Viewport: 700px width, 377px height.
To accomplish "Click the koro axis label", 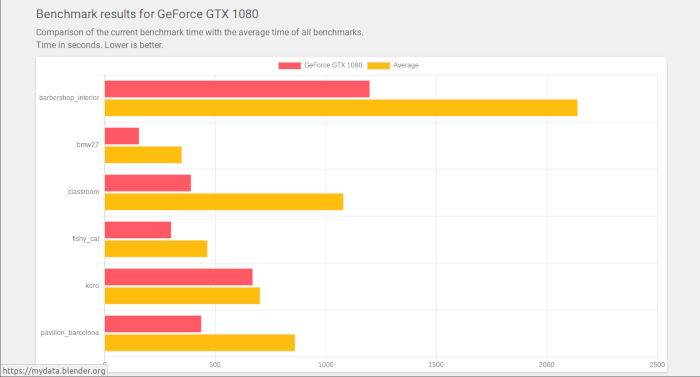I will click(x=92, y=285).
